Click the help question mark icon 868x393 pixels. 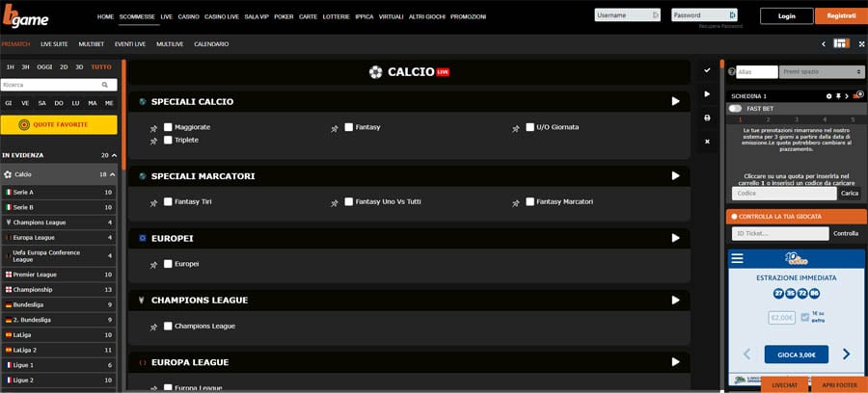coord(731,71)
